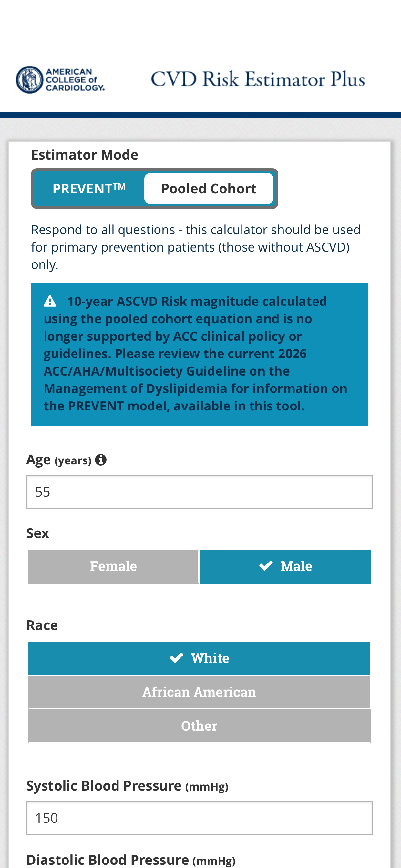Click the 10-year ASCVD Risk notice banner
401x868 pixels.
click(199, 354)
